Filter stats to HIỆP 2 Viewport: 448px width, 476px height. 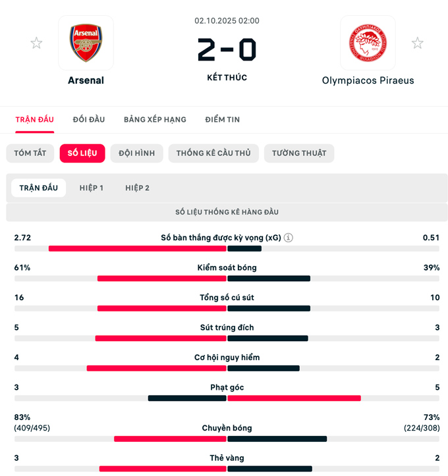pyautogui.click(x=137, y=188)
